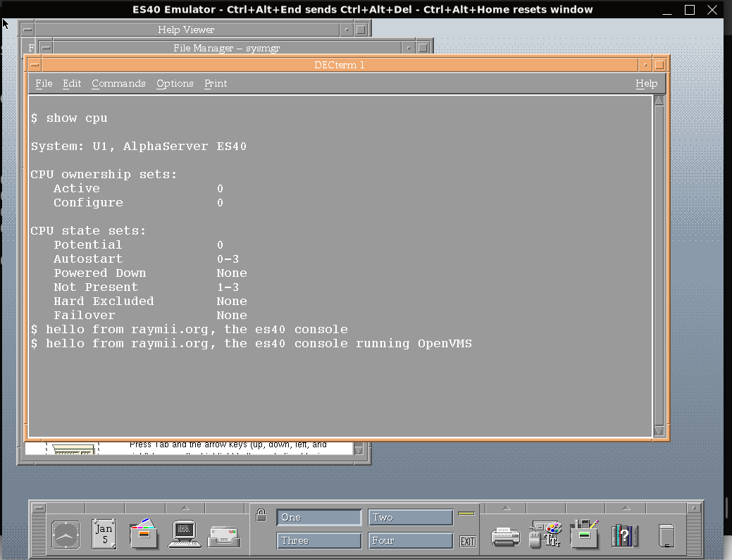The image size is (732, 560).
Task: Open File Manager window menu button
Action: coord(46,48)
